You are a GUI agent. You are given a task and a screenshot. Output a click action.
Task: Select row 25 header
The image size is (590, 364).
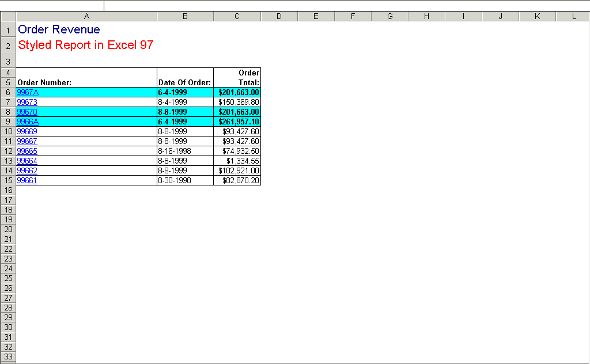(8, 278)
